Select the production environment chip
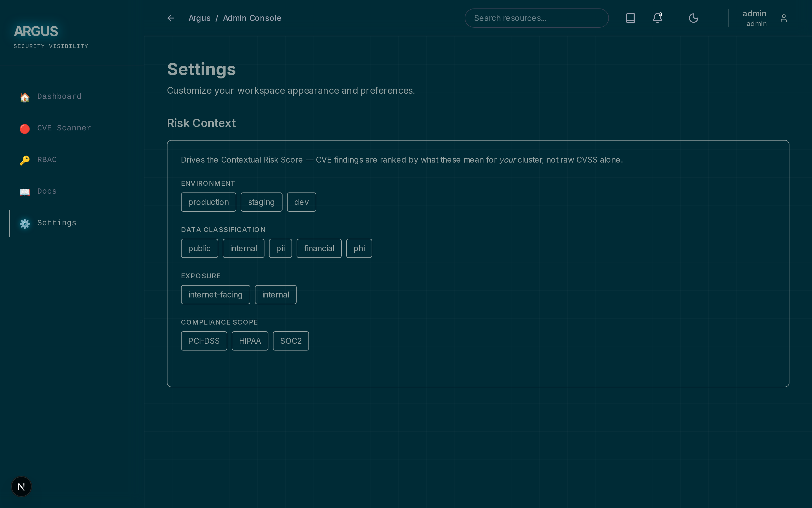The image size is (812, 508). click(208, 202)
